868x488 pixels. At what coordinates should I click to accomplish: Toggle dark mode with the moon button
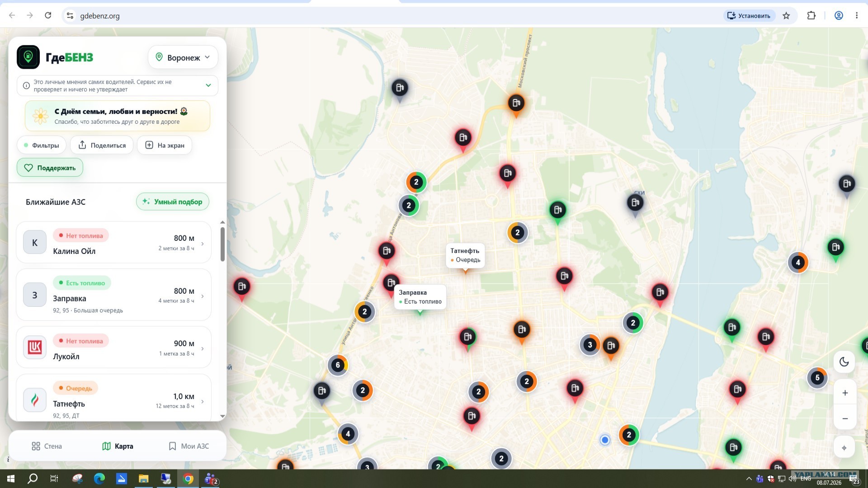844,361
